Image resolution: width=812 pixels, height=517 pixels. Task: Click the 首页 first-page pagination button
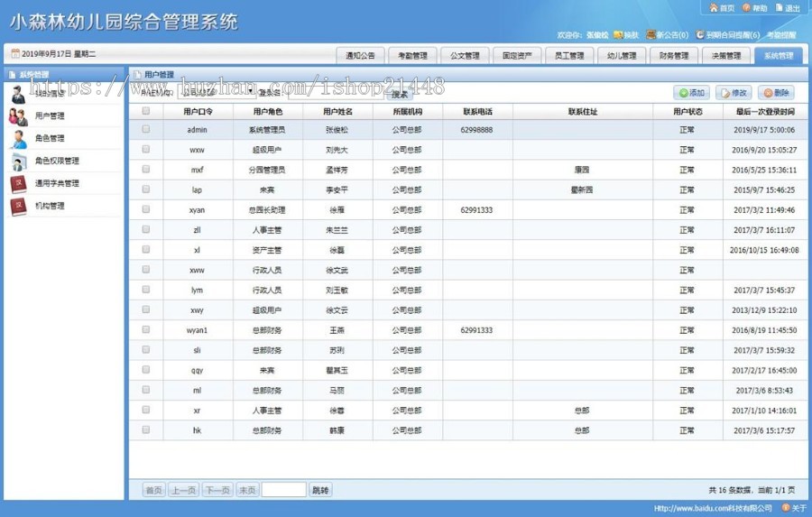pyautogui.click(x=153, y=490)
